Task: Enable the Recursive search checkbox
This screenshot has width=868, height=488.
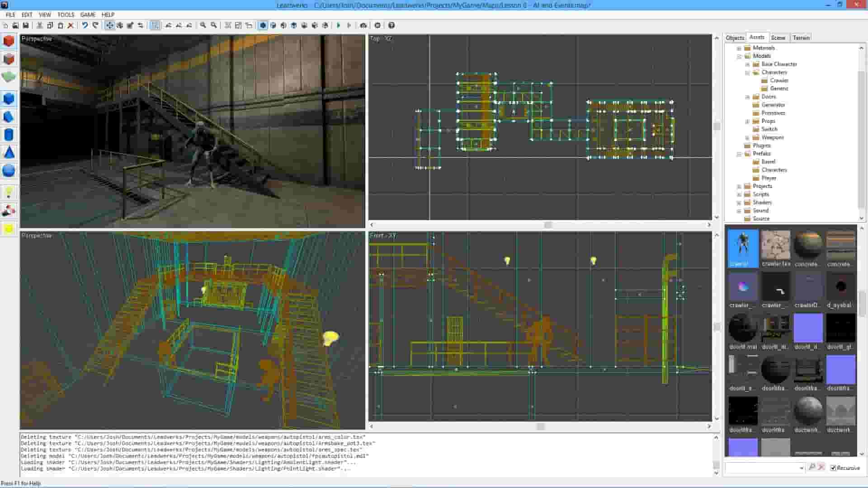Action: (x=833, y=468)
